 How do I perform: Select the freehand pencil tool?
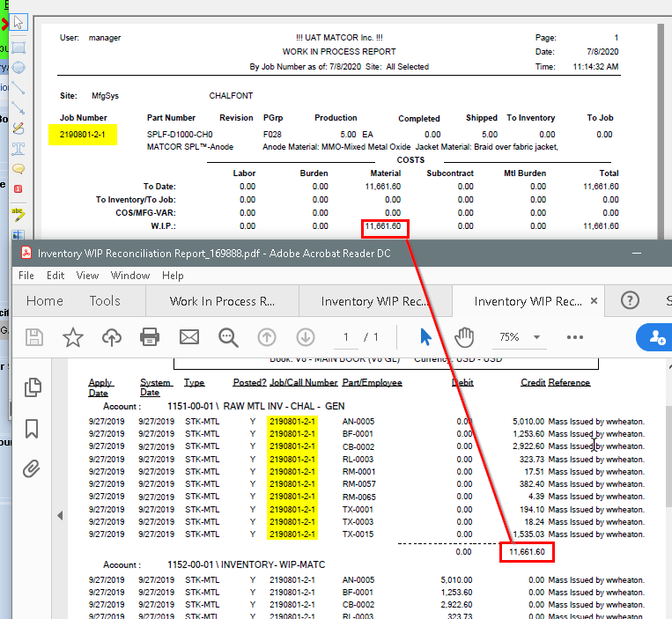[18, 128]
